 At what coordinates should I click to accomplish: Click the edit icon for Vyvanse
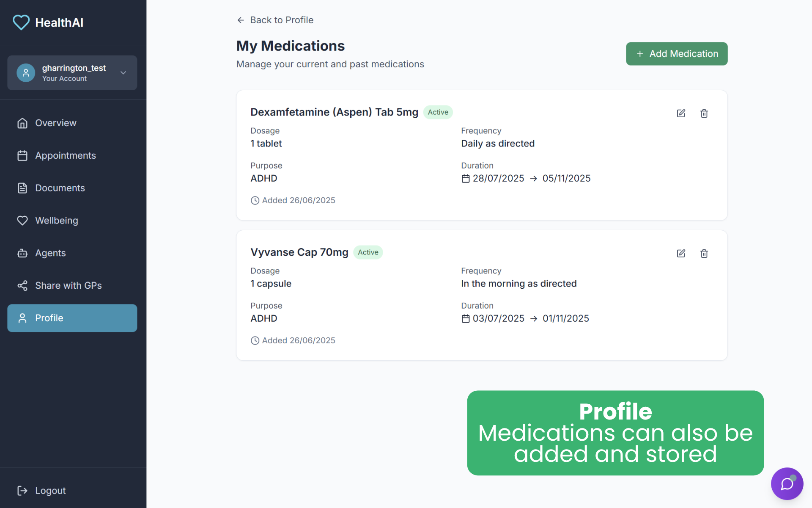[681, 253]
